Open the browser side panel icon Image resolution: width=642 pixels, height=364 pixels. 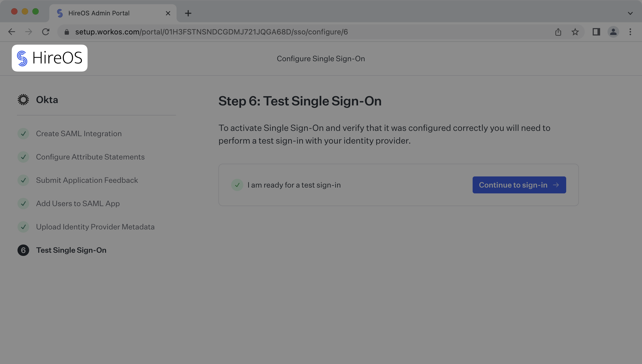pyautogui.click(x=596, y=32)
